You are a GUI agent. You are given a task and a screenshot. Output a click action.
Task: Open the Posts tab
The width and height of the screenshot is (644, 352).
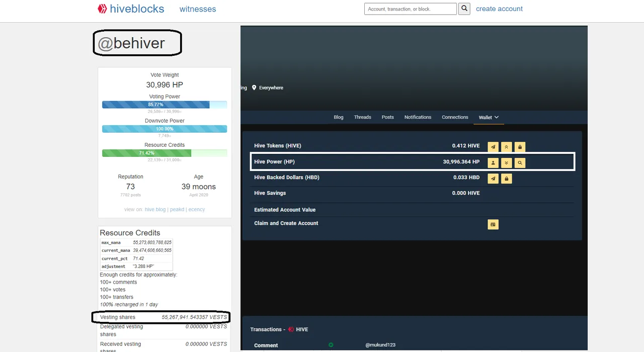[x=388, y=117]
